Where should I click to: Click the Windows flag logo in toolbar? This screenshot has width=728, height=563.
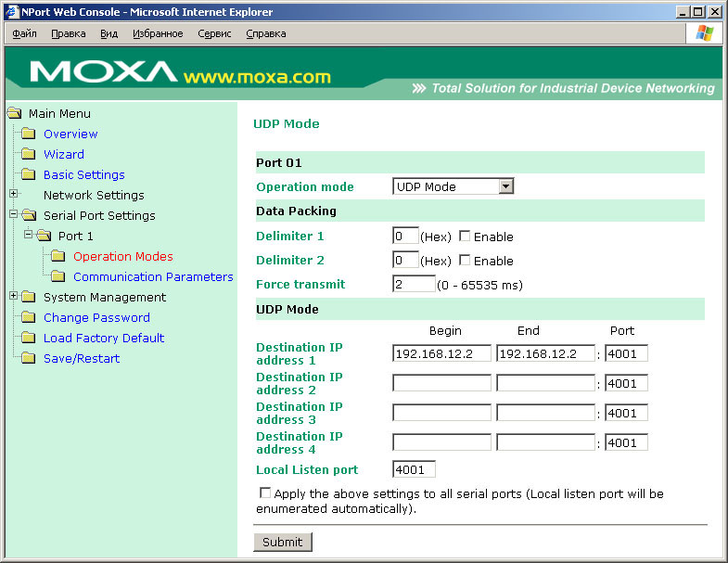pos(705,33)
